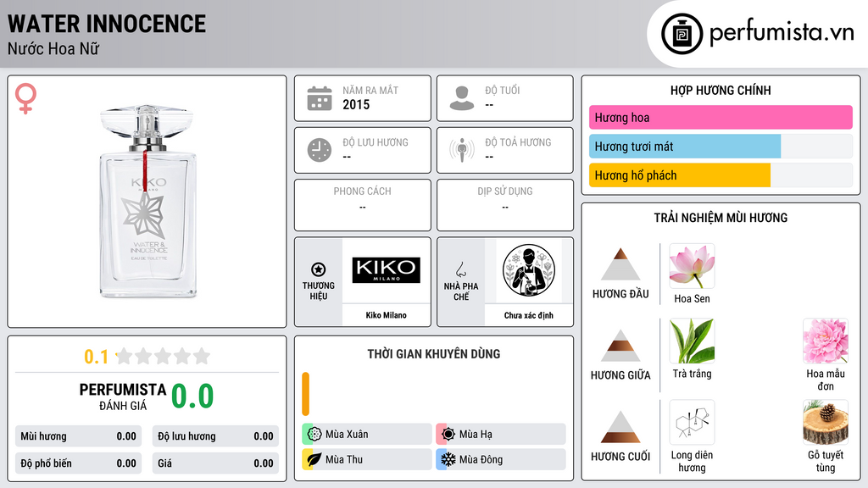Click the Hương giữa pyramid icon
Image resolution: width=868 pixels, height=488 pixels.
[620, 346]
